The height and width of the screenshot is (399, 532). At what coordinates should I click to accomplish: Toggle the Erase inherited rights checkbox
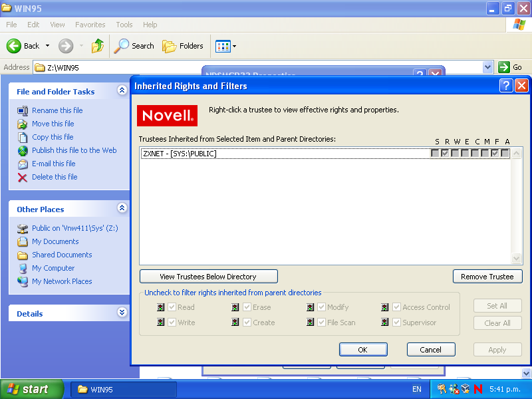(x=247, y=307)
